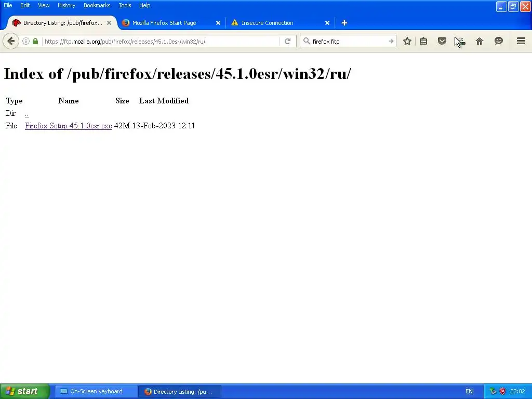Image resolution: width=532 pixels, height=399 pixels.
Task: Click the Last Modified column header
Action: (164, 101)
